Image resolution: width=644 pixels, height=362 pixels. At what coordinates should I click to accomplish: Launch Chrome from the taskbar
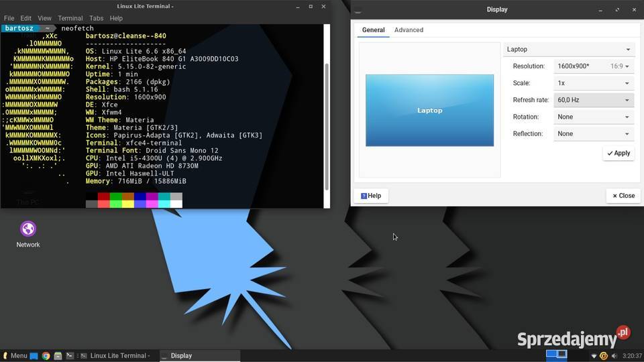click(46, 356)
